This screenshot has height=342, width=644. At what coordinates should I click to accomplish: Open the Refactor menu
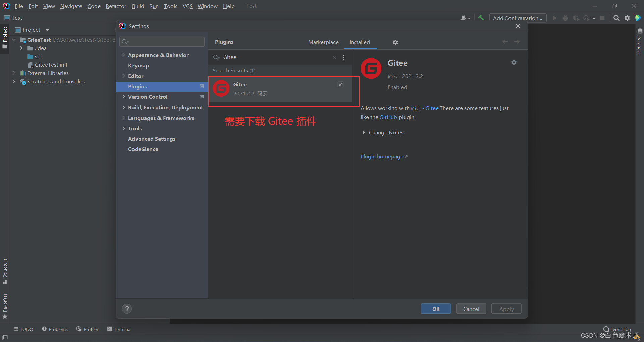[116, 6]
